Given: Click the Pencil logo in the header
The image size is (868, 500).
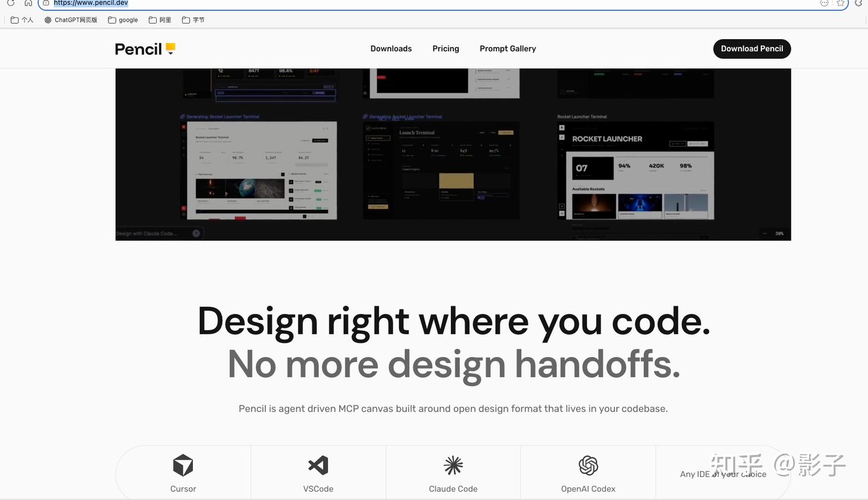Looking at the screenshot, I should [145, 49].
